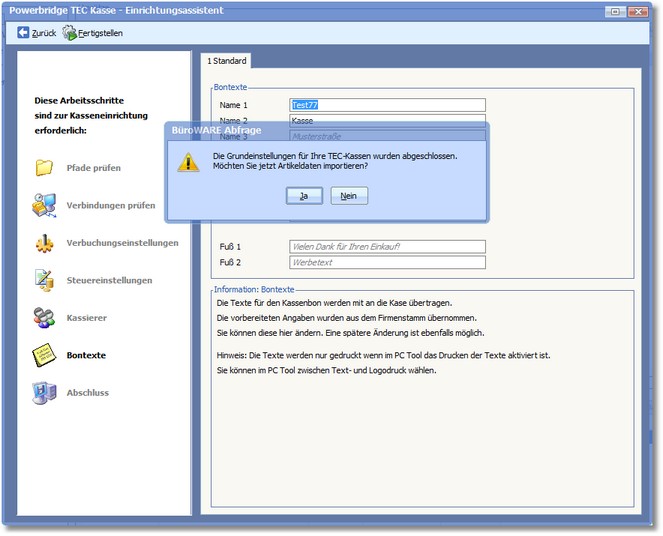Click the Verbindungen prüfen network icon
The image size is (663, 536).
click(x=44, y=205)
